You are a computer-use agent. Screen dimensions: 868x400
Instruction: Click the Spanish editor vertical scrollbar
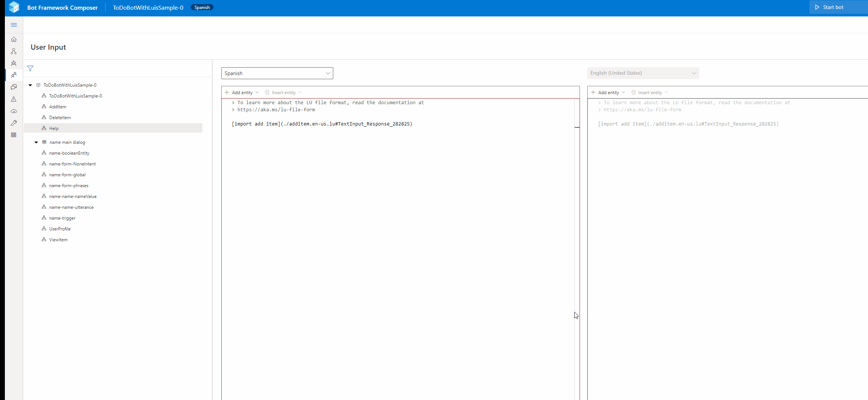[x=577, y=249]
